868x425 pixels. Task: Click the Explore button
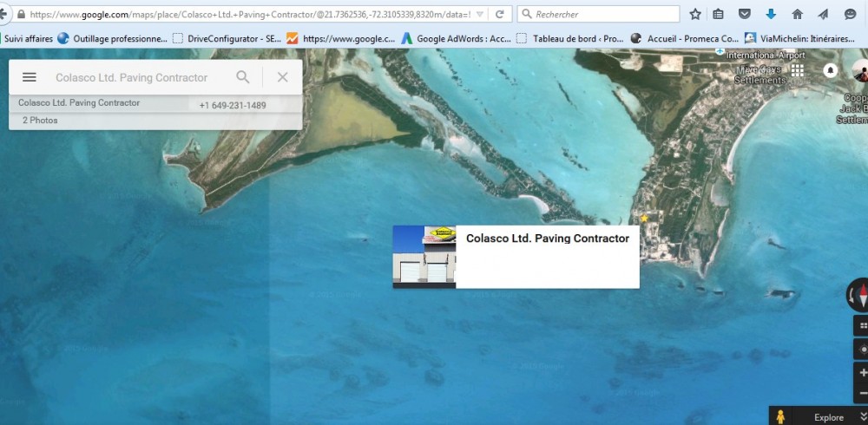pyautogui.click(x=829, y=417)
